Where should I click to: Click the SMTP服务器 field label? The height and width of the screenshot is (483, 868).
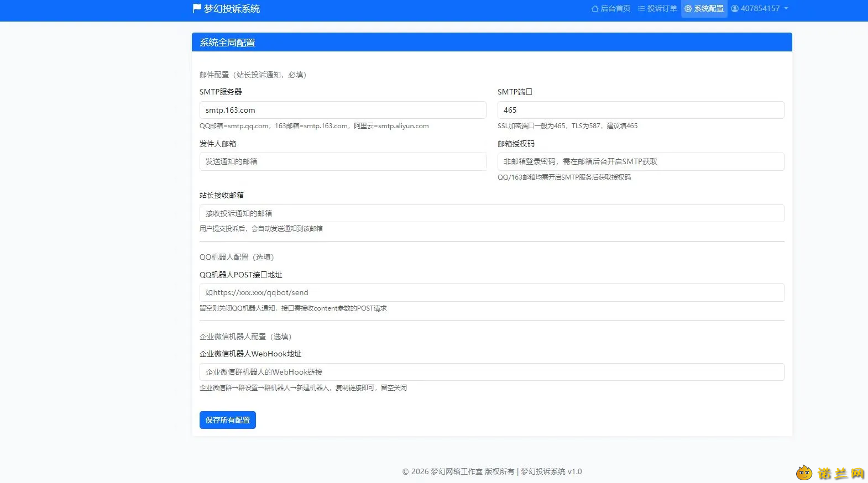click(x=221, y=92)
